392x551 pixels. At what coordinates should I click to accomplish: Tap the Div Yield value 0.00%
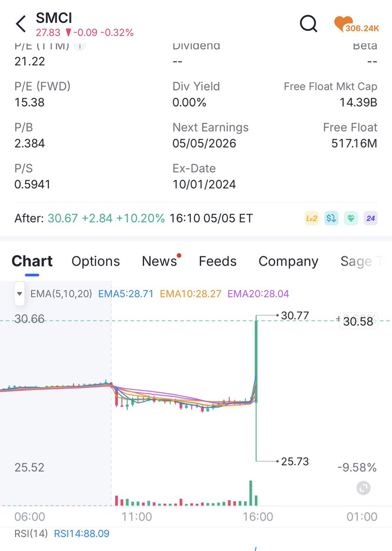(x=189, y=102)
